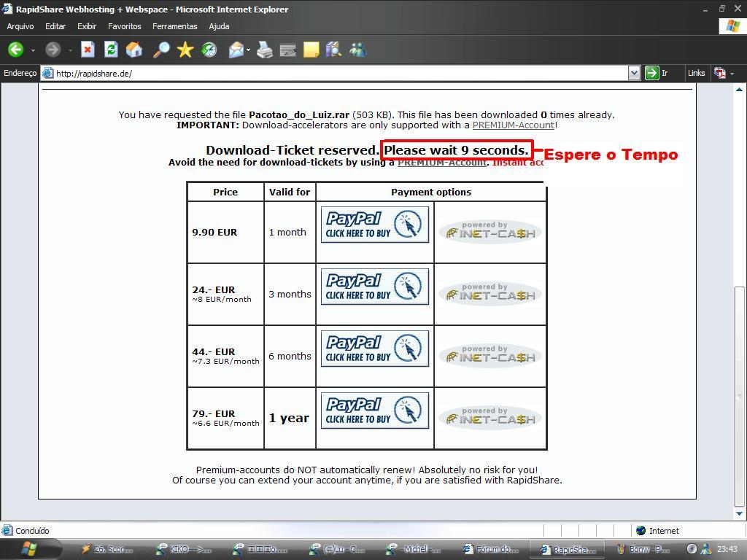Open the Editar menu
This screenshot has height=560, width=747.
55,26
